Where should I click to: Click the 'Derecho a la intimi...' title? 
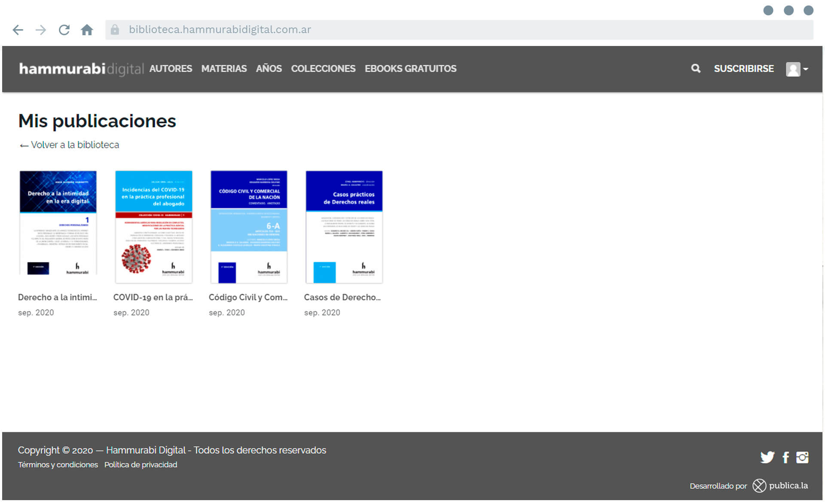point(58,297)
